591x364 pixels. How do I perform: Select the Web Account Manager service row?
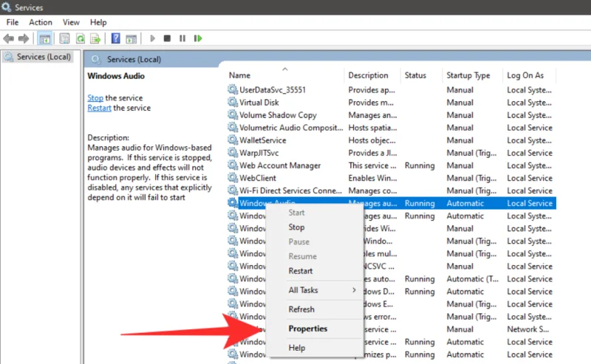tap(280, 165)
